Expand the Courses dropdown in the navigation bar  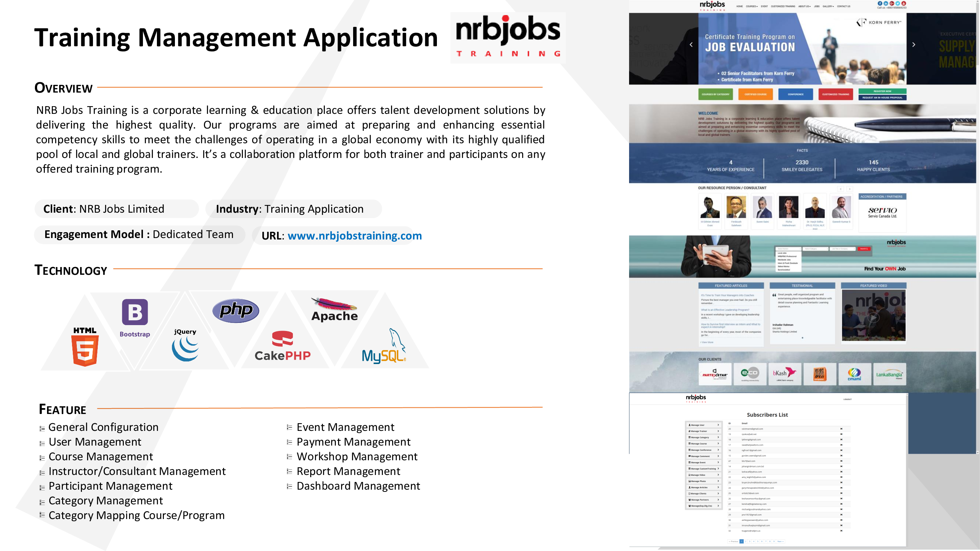pos(752,7)
